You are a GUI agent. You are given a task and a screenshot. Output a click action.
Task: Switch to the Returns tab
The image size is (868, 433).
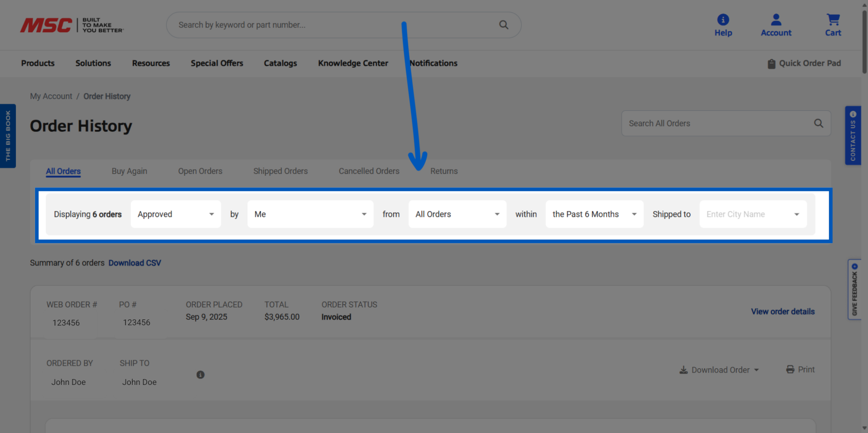tap(444, 171)
